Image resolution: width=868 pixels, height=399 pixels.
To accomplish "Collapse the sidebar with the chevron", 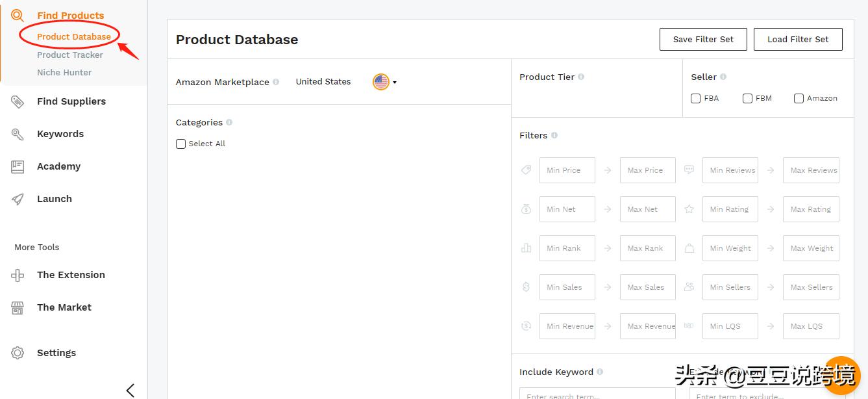I will coord(130,390).
